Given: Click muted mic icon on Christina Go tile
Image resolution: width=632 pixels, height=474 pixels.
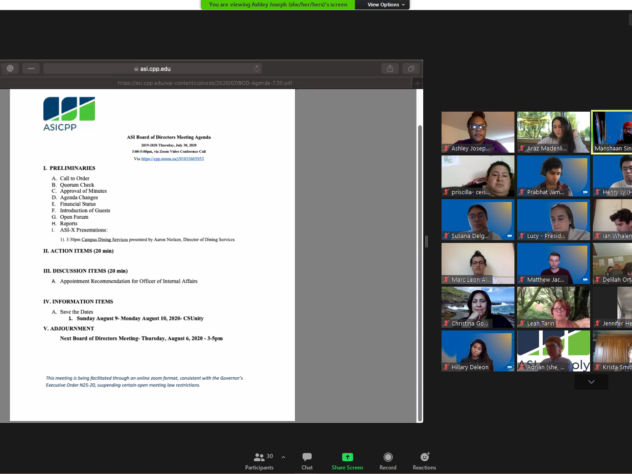Looking at the screenshot, I should 446,323.
